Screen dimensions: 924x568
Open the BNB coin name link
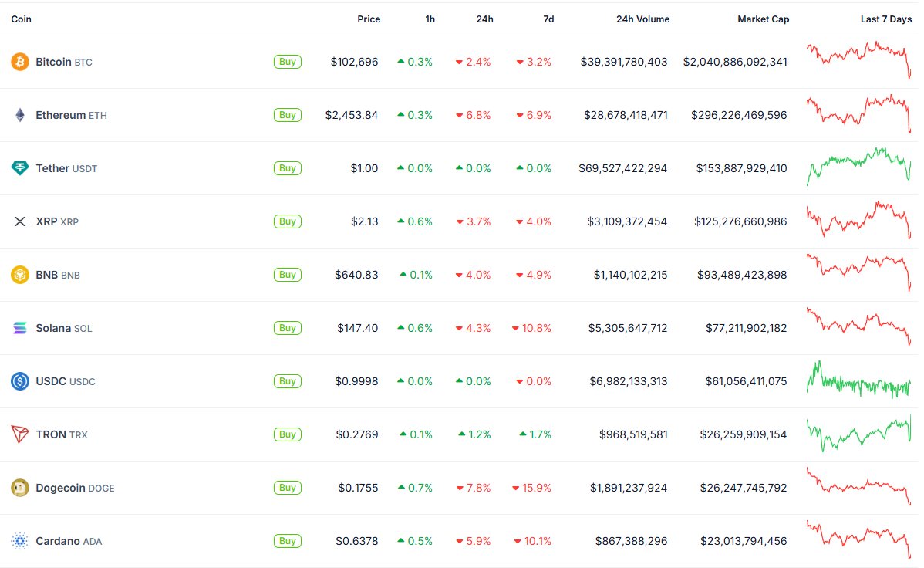(58, 275)
